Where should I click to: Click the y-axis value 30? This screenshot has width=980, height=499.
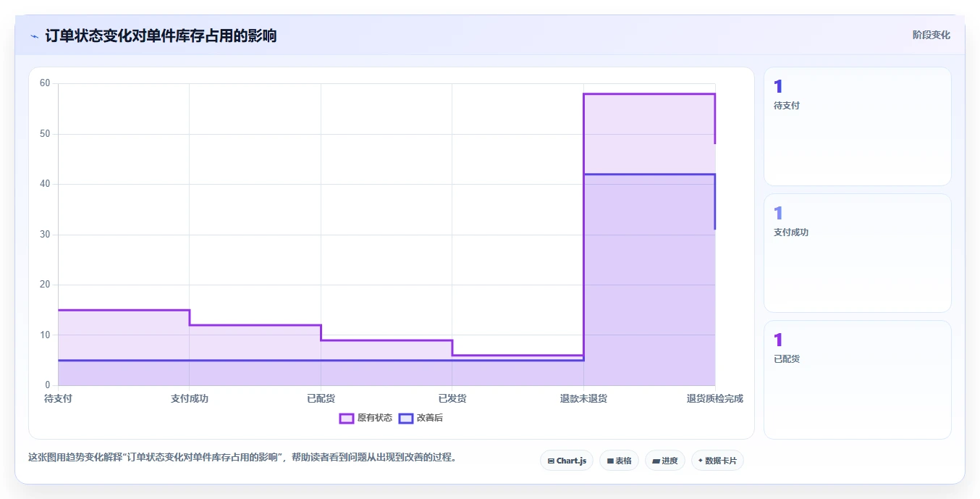point(45,235)
